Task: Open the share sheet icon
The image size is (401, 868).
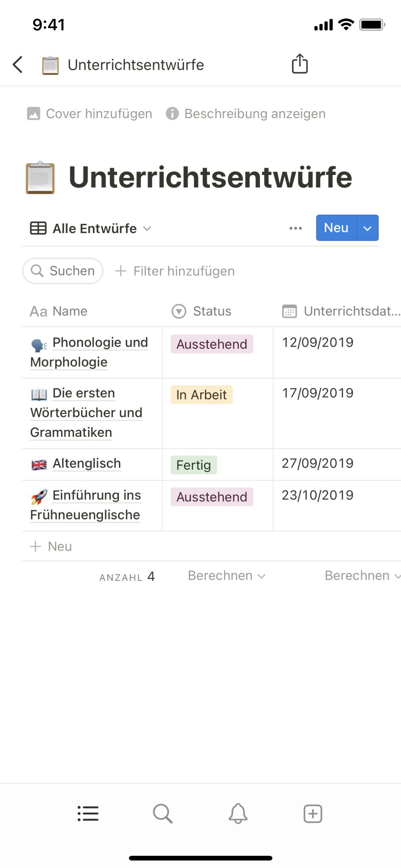Action: pyautogui.click(x=299, y=64)
